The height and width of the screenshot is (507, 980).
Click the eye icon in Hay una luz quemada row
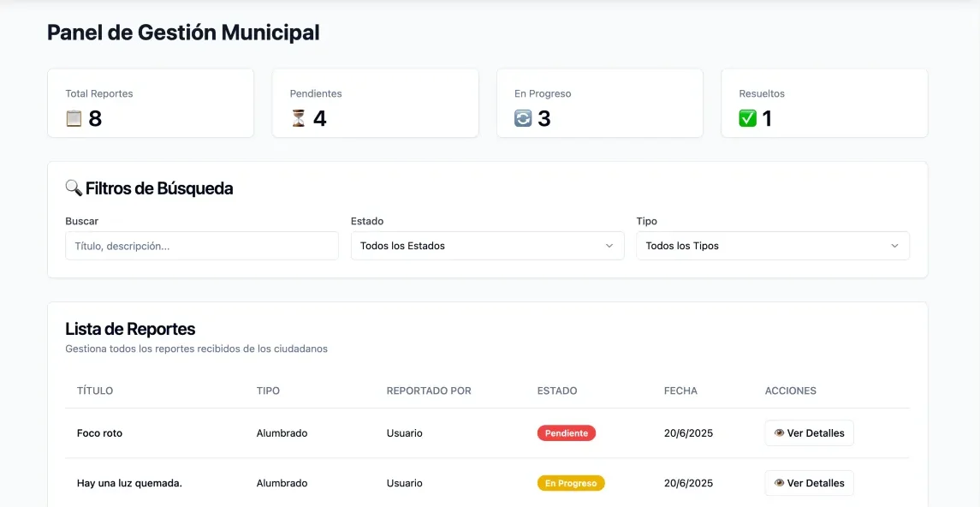point(779,483)
